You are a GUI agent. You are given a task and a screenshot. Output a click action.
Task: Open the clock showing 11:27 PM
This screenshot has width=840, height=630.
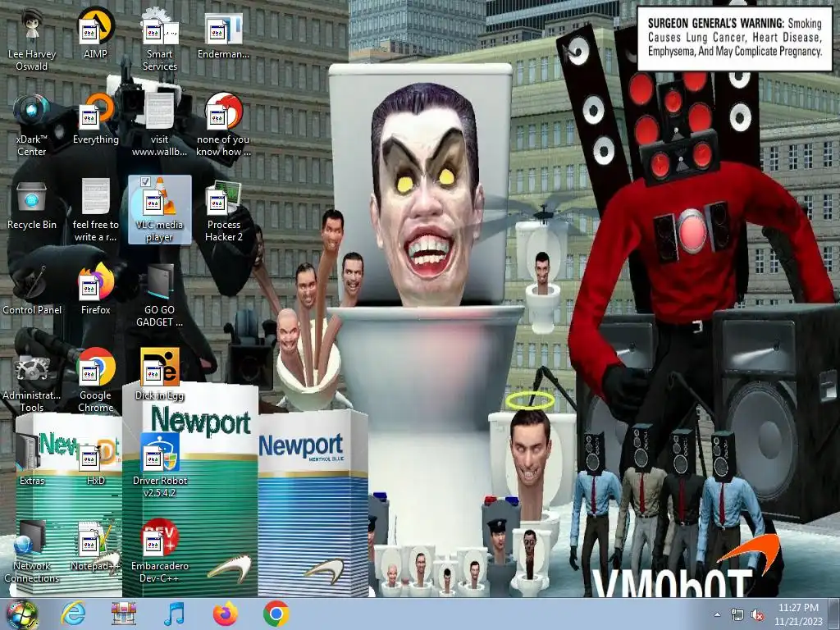[x=798, y=614]
